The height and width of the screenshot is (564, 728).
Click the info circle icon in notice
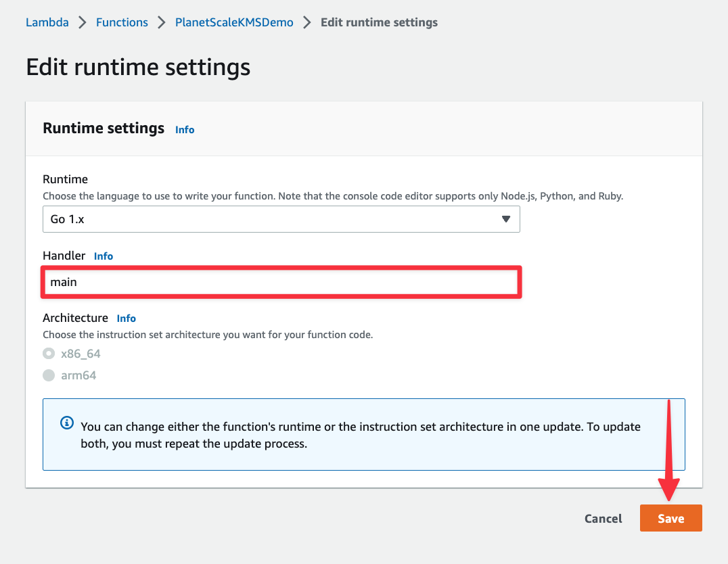pyautogui.click(x=67, y=423)
